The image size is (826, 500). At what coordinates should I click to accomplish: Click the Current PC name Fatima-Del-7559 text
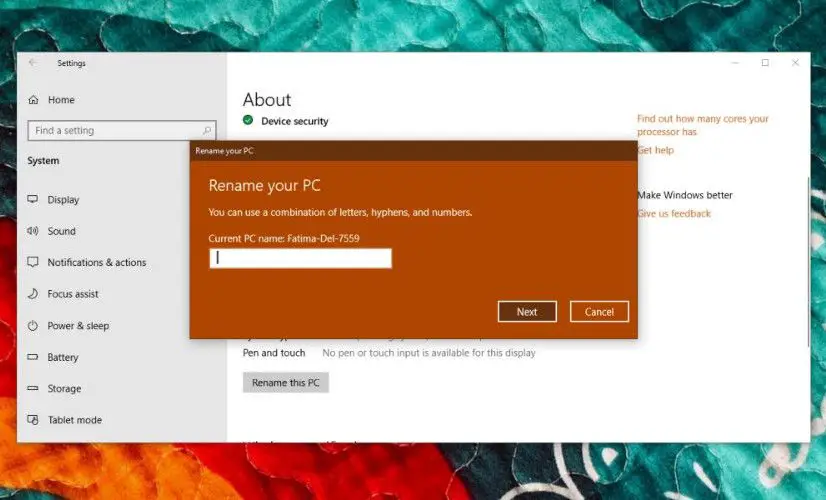click(x=284, y=238)
